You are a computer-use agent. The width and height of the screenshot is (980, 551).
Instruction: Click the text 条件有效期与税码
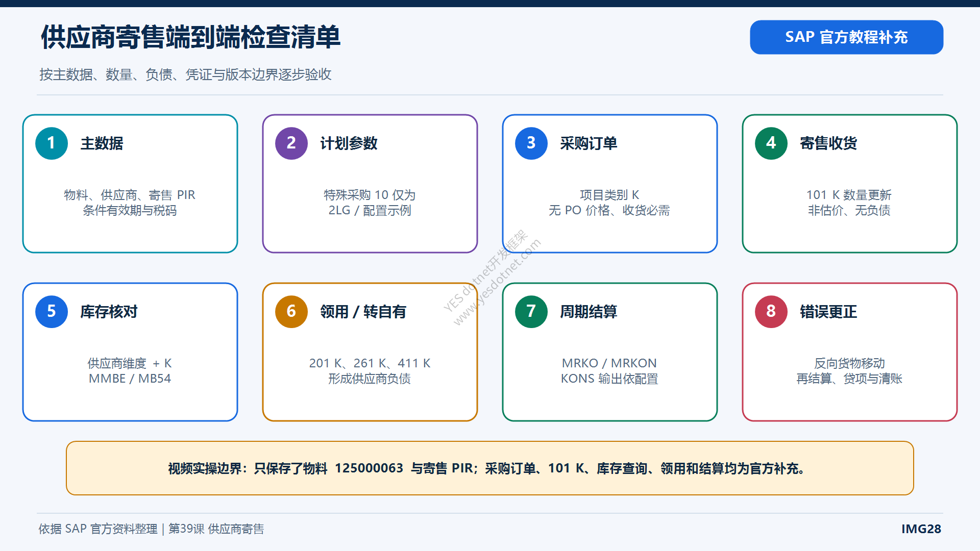tap(130, 210)
